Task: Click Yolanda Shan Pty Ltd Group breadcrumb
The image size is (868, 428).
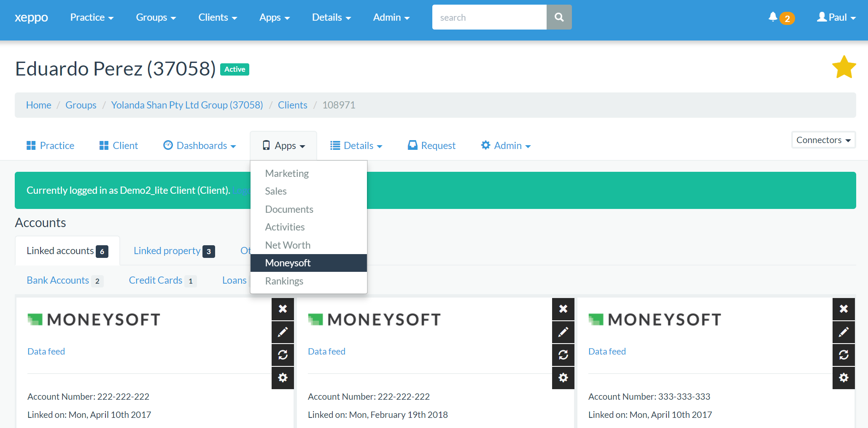Action: pyautogui.click(x=187, y=105)
